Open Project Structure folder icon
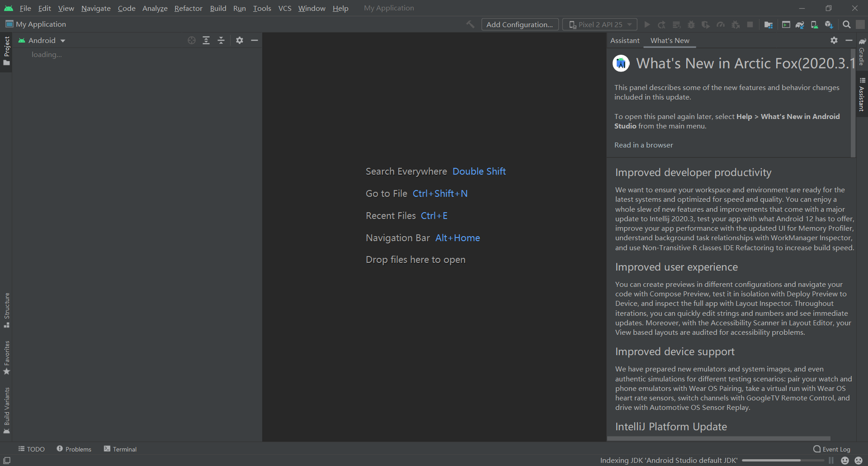This screenshot has width=868, height=466. tap(768, 24)
